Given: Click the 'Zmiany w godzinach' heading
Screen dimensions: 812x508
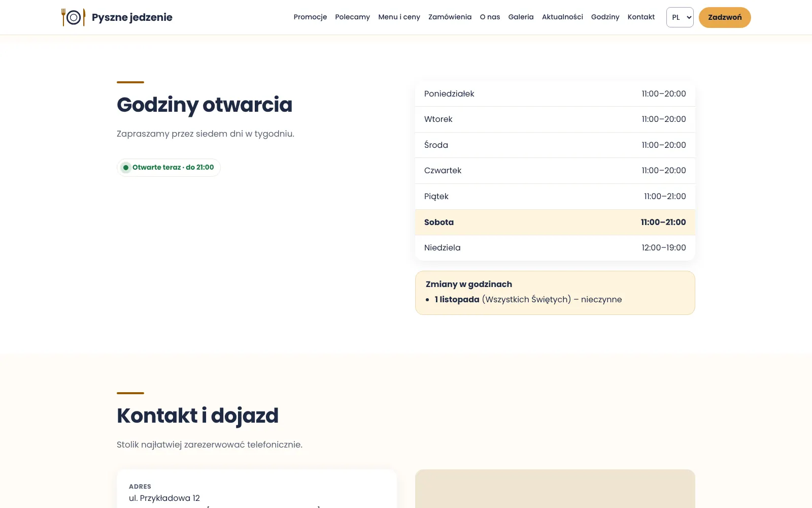Looking at the screenshot, I should tap(469, 284).
